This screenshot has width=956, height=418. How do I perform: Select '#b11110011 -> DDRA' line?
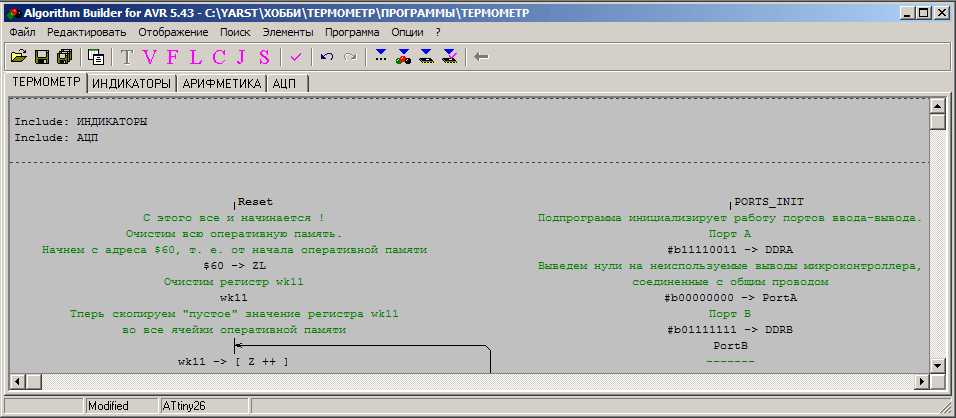pos(730,249)
